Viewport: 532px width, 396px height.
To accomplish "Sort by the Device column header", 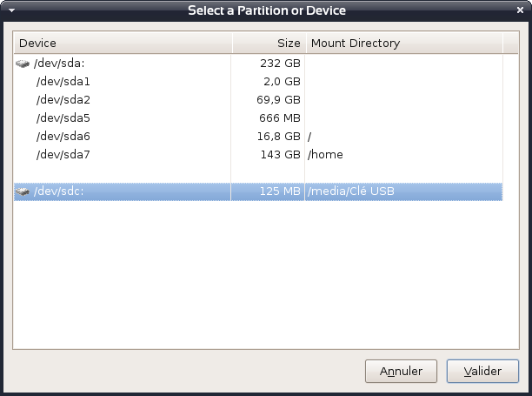I will pos(123,44).
